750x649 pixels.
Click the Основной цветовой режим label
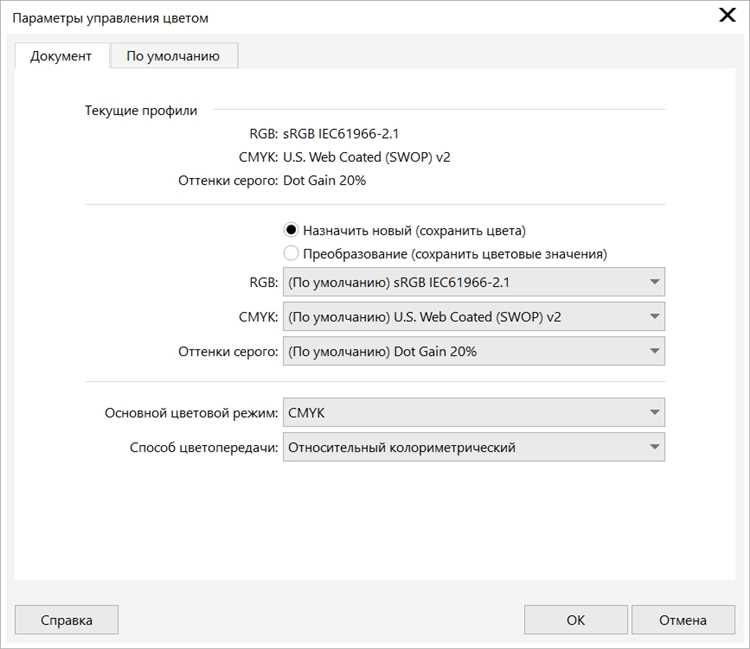click(191, 412)
